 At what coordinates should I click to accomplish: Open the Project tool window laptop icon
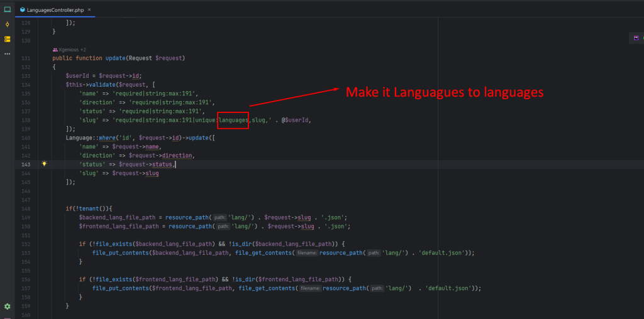point(7,9)
